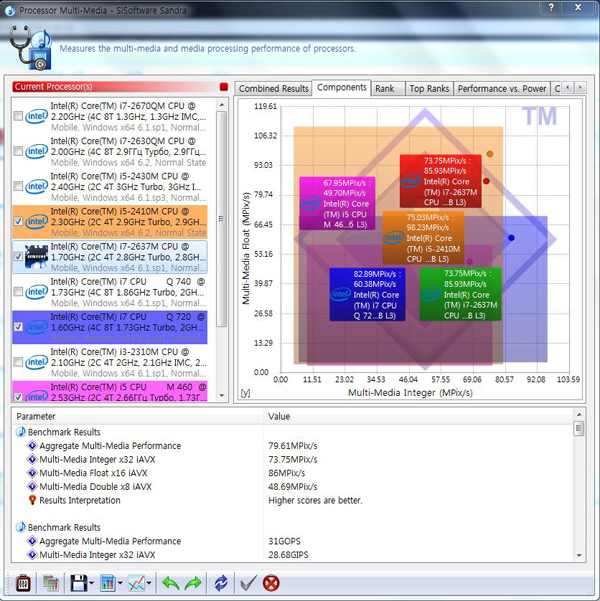
Task: Uncheck the i7-2637M processor checkbox
Action: [x=18, y=256]
